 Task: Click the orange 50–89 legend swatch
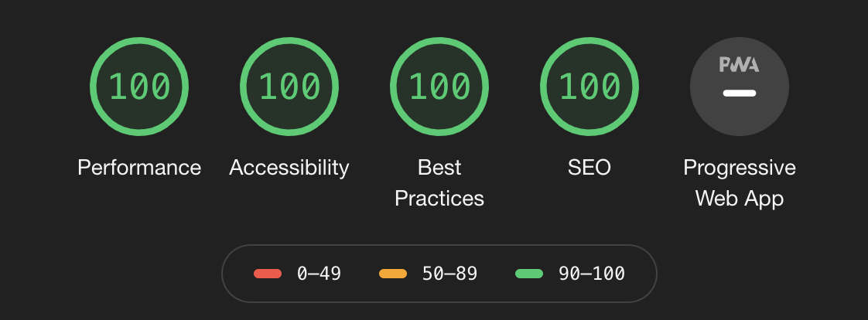(392, 274)
